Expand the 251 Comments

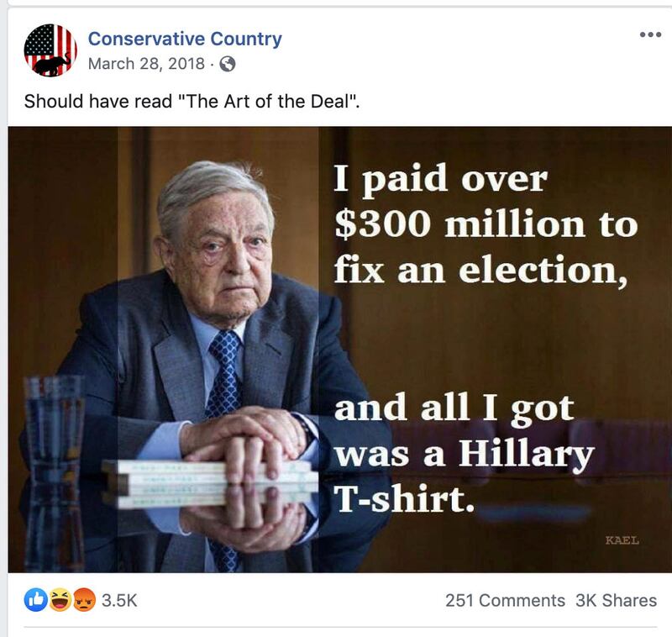point(505,600)
